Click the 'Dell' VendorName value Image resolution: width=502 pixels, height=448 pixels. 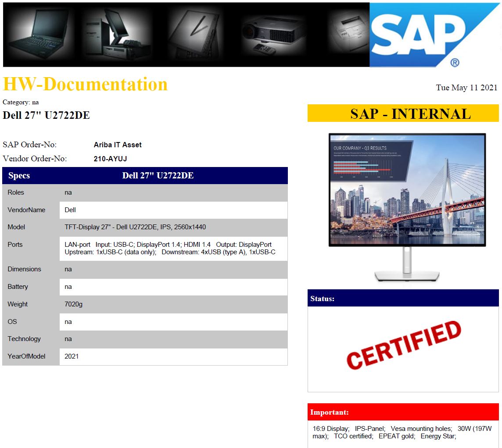click(x=70, y=210)
